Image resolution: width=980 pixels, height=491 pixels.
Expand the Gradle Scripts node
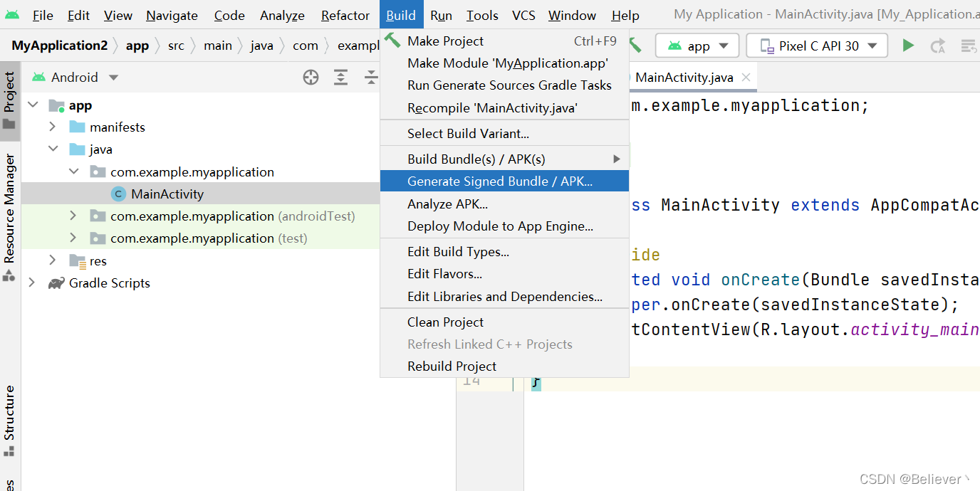tap(32, 283)
